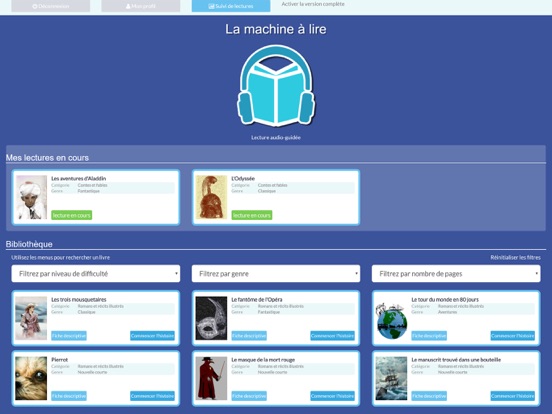This screenshot has height=414, width=552.
Task: Activate the full version link
Action: click(313, 4)
